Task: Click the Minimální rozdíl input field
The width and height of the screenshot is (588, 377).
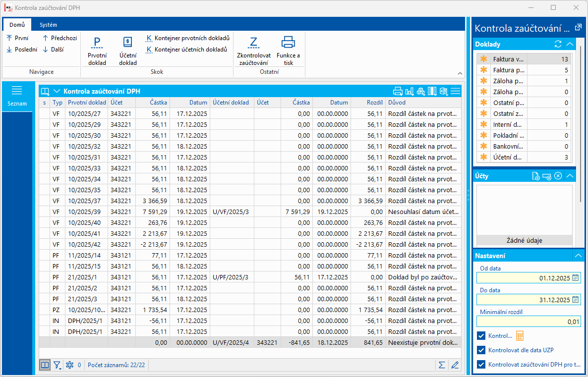Action: coord(528,322)
